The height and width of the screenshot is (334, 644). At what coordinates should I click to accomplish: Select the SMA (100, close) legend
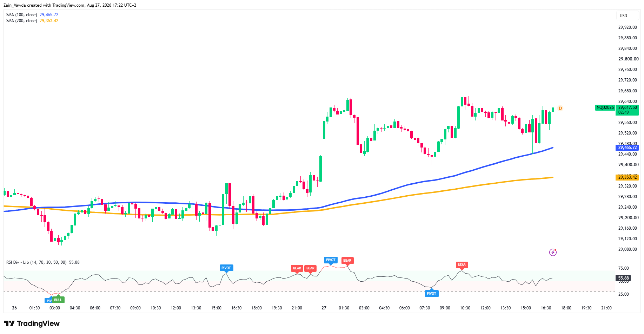pyautogui.click(x=32, y=15)
